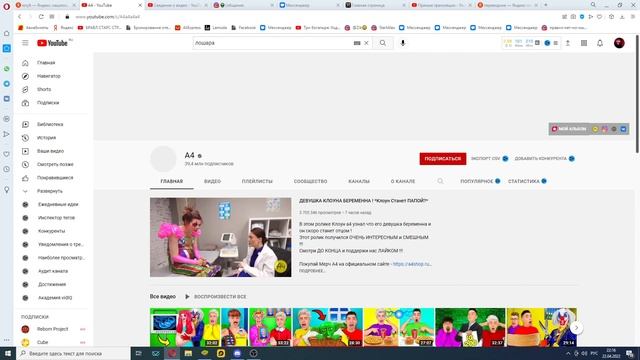
Task: Open the 29:14 video thumbnail
Action: click(x=542, y=327)
